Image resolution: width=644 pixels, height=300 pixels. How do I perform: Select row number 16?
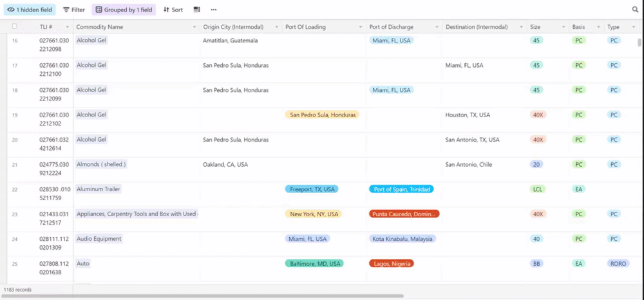point(15,41)
